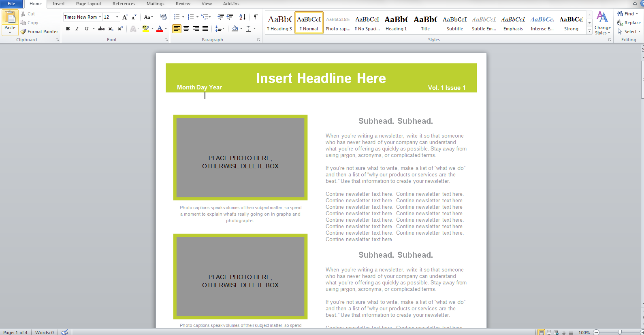Switch to the References tab
Viewport: 644px width, 335px height.
click(124, 4)
